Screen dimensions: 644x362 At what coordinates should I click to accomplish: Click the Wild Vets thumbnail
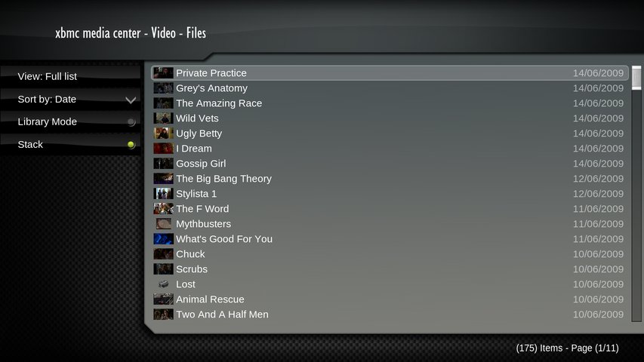[164, 118]
